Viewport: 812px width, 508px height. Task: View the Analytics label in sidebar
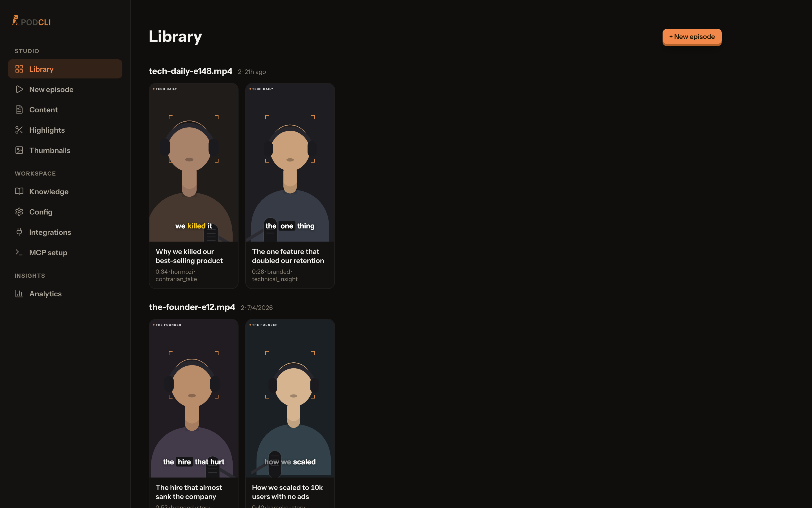[x=45, y=294]
